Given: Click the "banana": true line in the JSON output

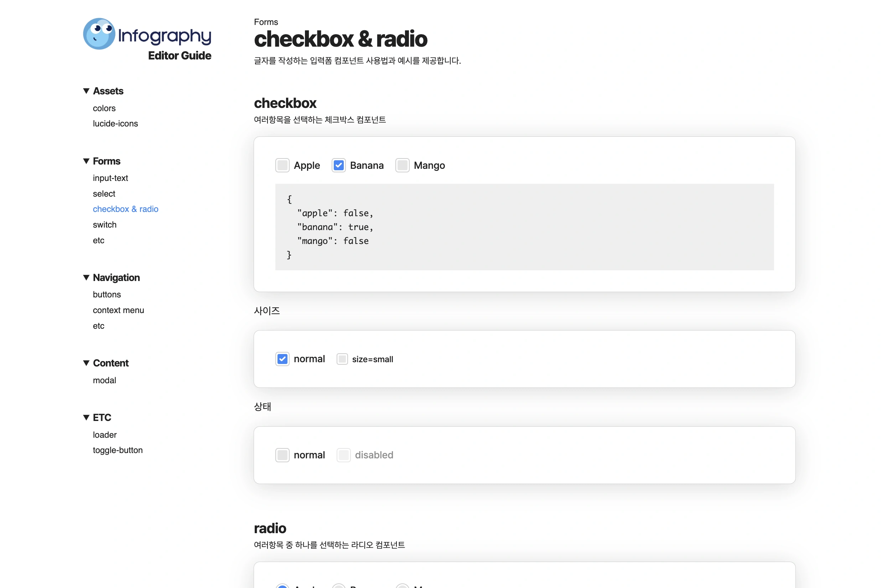Looking at the screenshot, I should pos(335,227).
